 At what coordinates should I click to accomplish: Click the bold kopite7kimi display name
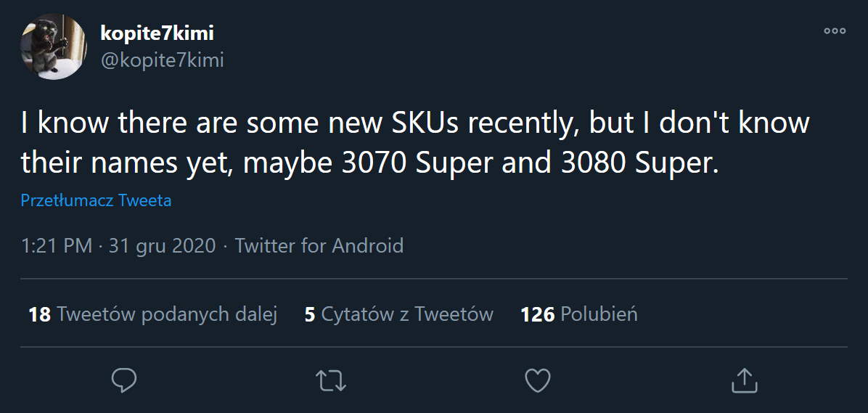(157, 33)
